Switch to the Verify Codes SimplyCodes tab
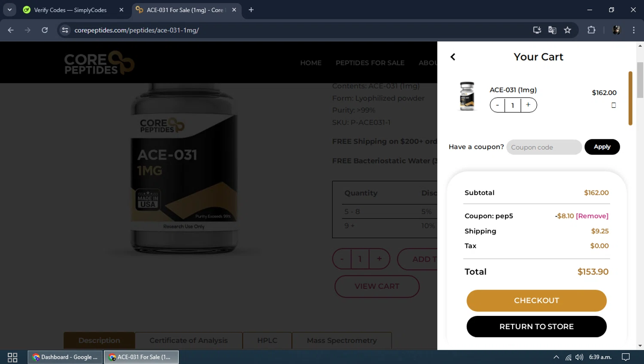 70,10
